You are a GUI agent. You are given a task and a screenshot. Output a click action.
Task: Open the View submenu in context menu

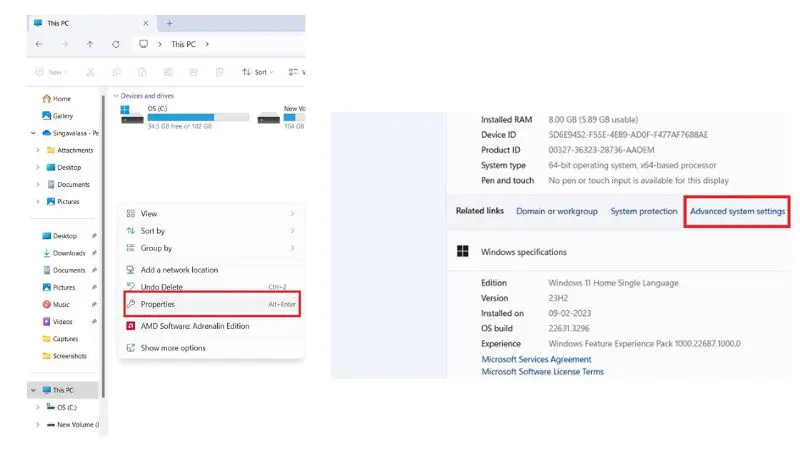click(x=149, y=214)
